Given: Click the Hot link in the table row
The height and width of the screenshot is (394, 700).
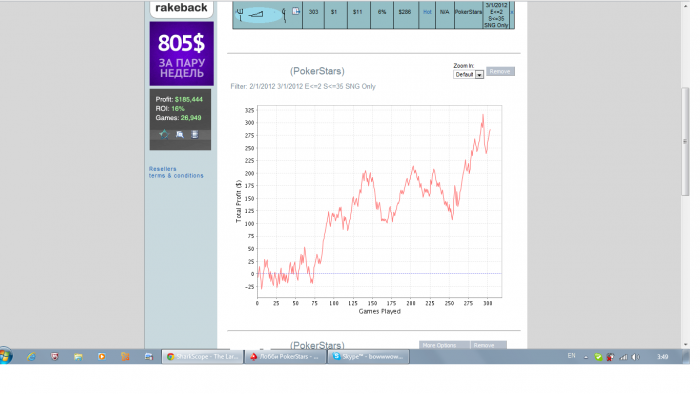Looking at the screenshot, I should 427,12.
